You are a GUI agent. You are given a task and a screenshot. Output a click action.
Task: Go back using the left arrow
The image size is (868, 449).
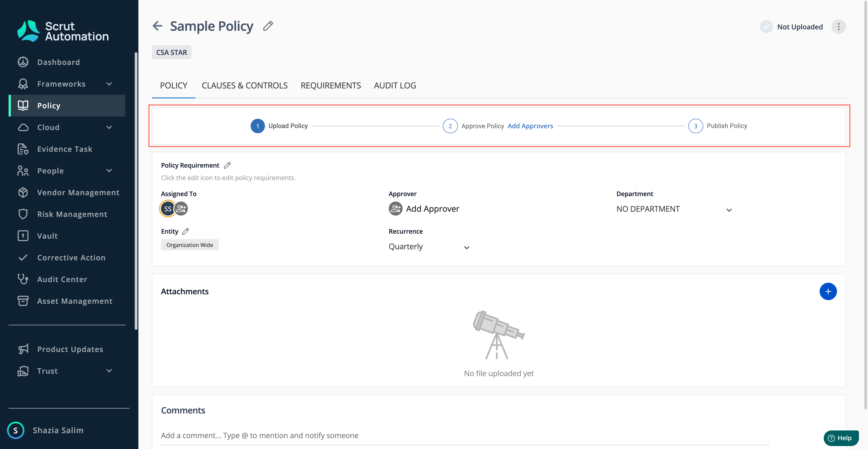(157, 26)
